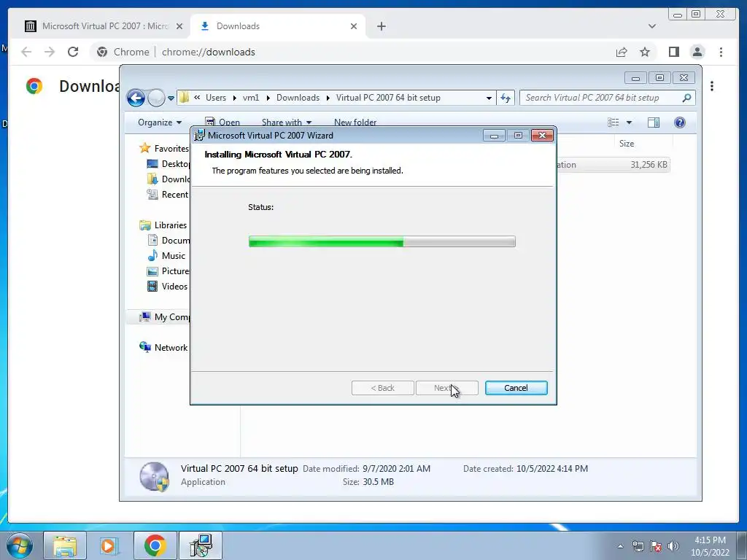Click vm1 in breadcrumb path

[251, 98]
